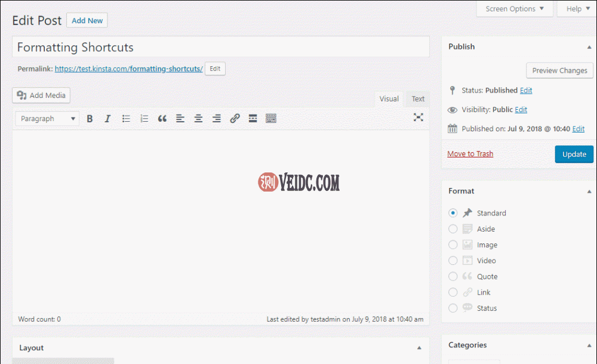Select the Video post format radio
This screenshot has width=597, height=364.
[453, 260]
